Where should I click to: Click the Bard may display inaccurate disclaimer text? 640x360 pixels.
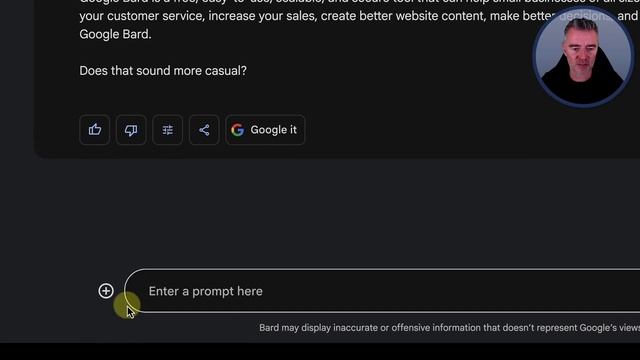pyautogui.click(x=449, y=328)
